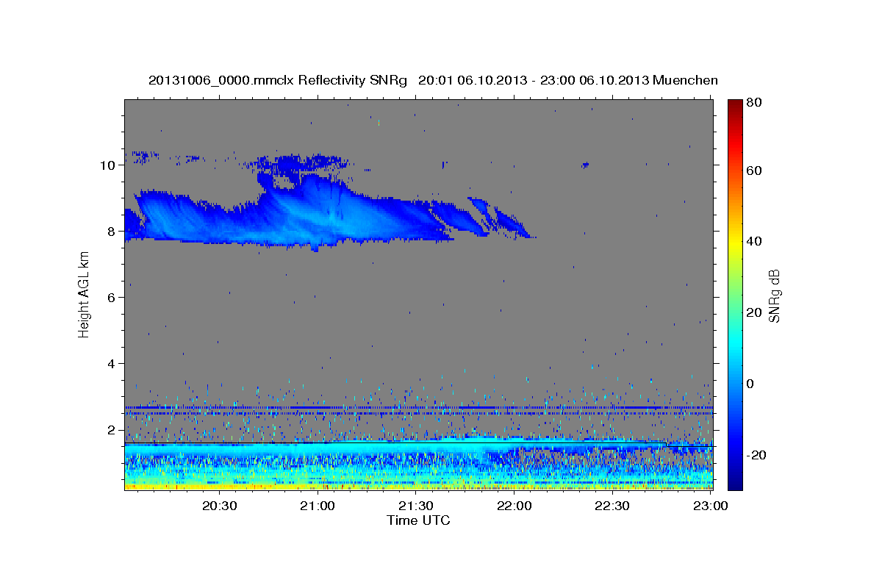
Task: Click the colorbar '-20' value label
Action: [756, 455]
